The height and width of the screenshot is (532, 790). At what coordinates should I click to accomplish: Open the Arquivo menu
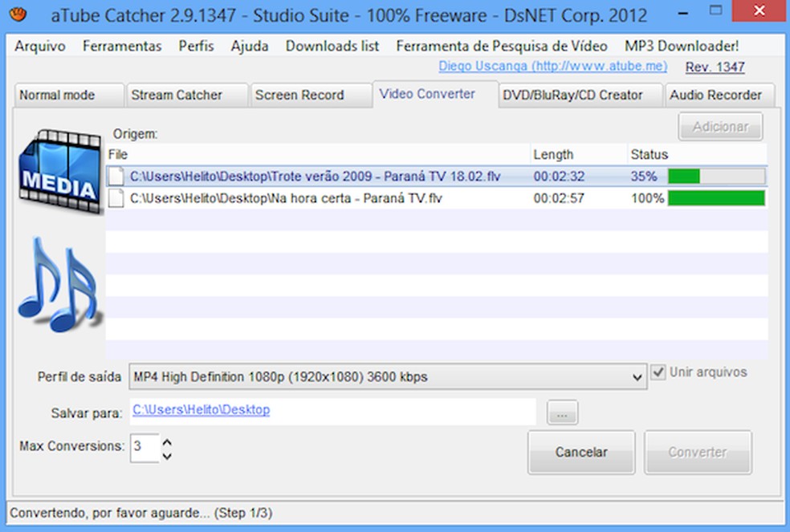pos(40,47)
